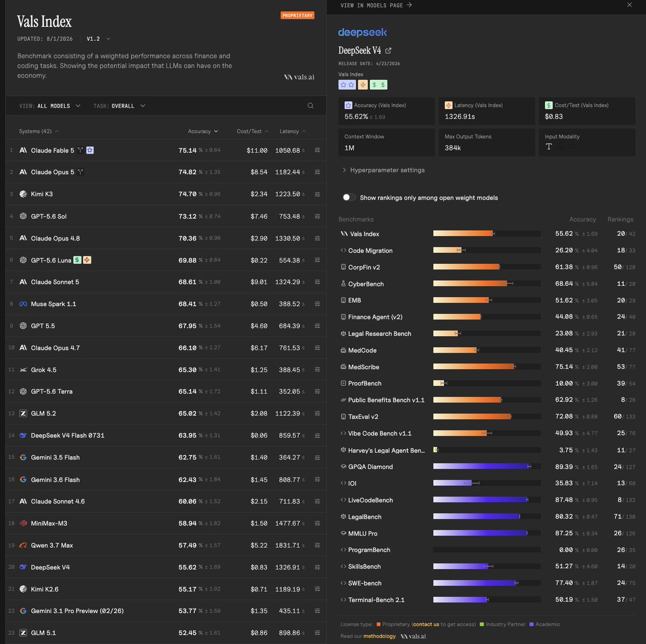Open details icon for Claude Opus 5 row

(317, 172)
